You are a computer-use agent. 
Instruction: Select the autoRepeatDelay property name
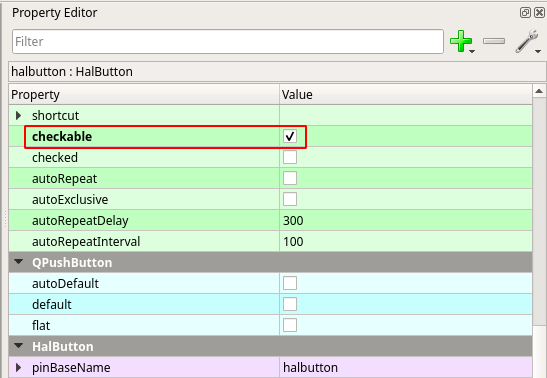click(x=80, y=220)
